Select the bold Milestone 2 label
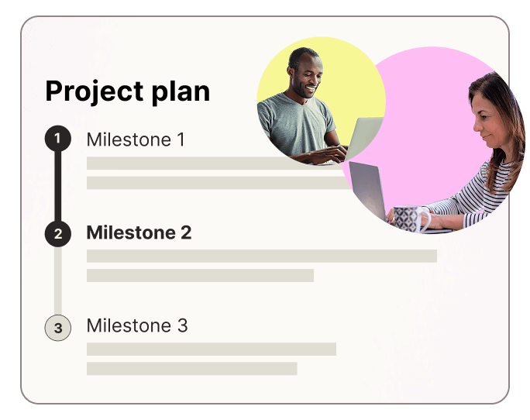Screen dimensions: 530x420 [x=139, y=232]
